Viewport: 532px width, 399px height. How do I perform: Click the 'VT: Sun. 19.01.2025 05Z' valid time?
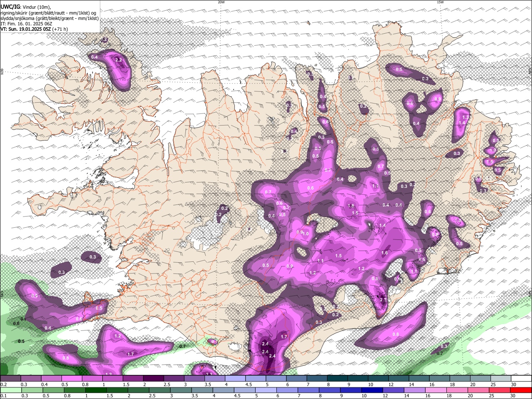[25, 29]
